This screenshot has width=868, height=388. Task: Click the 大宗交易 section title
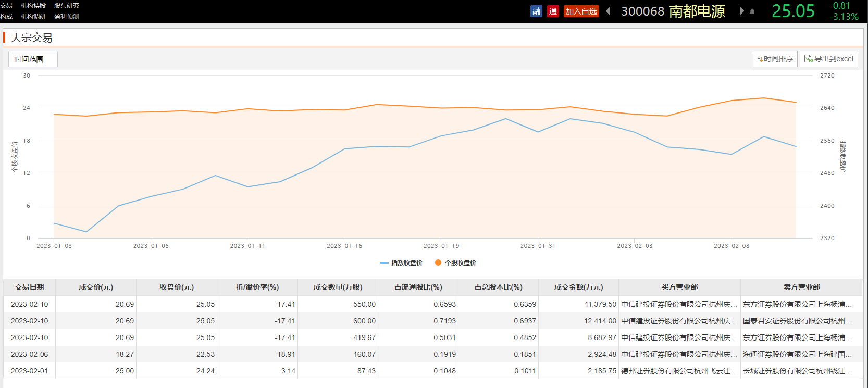point(32,38)
